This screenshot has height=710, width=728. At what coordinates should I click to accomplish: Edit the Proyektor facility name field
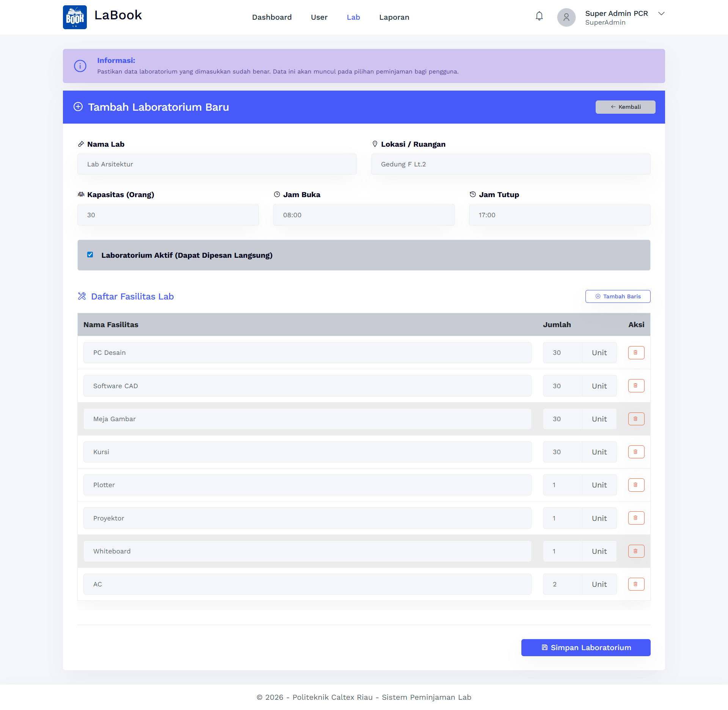coord(307,518)
